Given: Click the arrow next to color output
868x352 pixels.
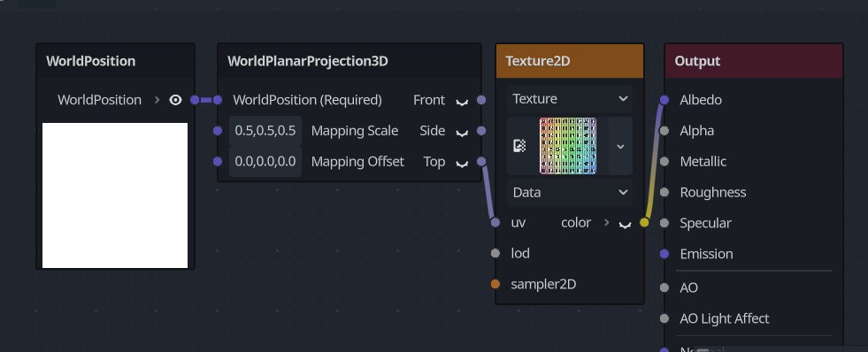Looking at the screenshot, I should 607,223.
